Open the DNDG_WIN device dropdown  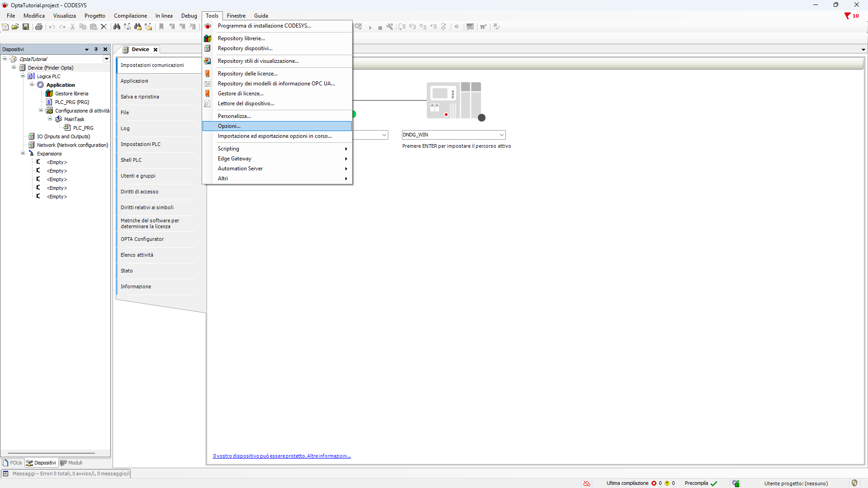coord(501,135)
